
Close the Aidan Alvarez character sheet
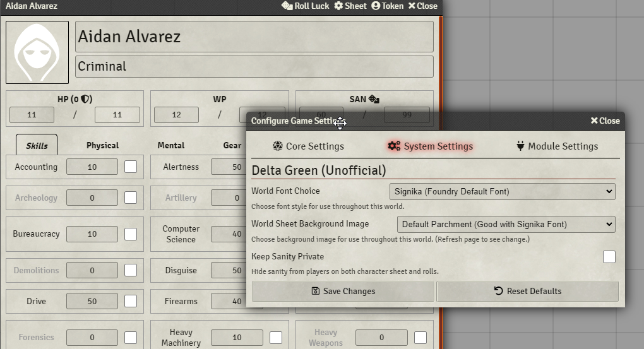click(x=422, y=6)
